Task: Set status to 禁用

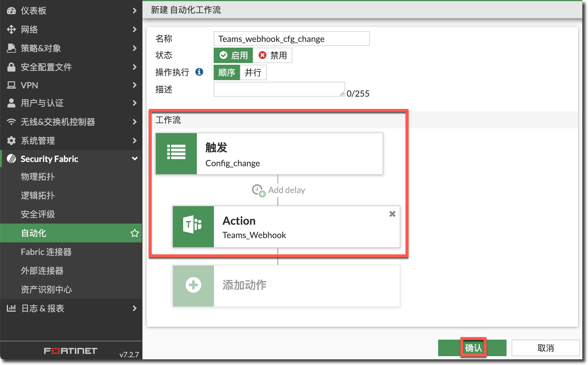Action: [272, 55]
